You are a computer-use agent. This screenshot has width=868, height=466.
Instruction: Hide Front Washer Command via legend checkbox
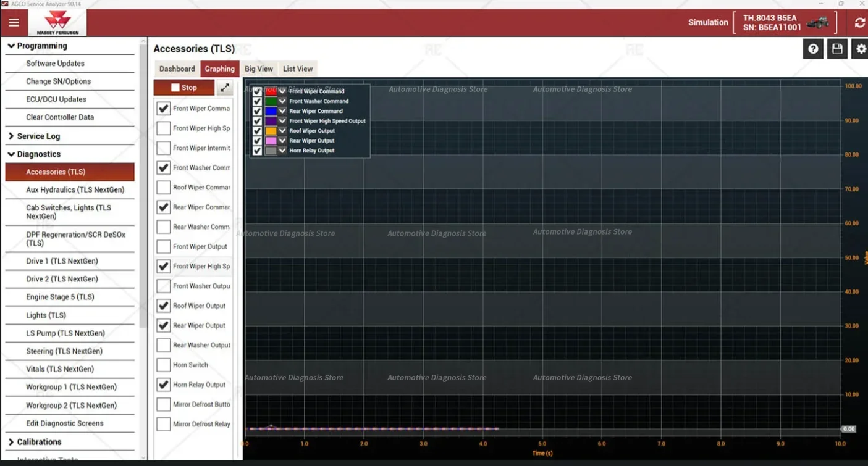(x=257, y=101)
